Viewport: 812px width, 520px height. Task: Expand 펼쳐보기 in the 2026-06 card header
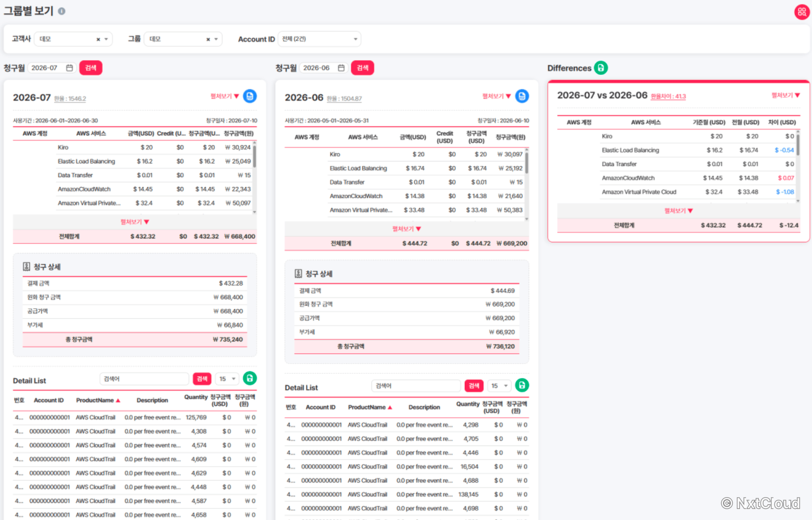pyautogui.click(x=496, y=96)
